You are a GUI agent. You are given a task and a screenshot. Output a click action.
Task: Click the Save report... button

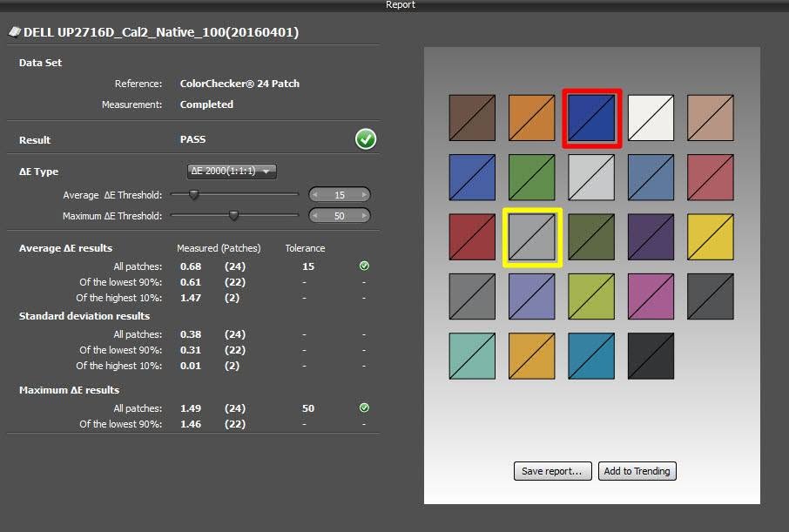click(x=552, y=471)
